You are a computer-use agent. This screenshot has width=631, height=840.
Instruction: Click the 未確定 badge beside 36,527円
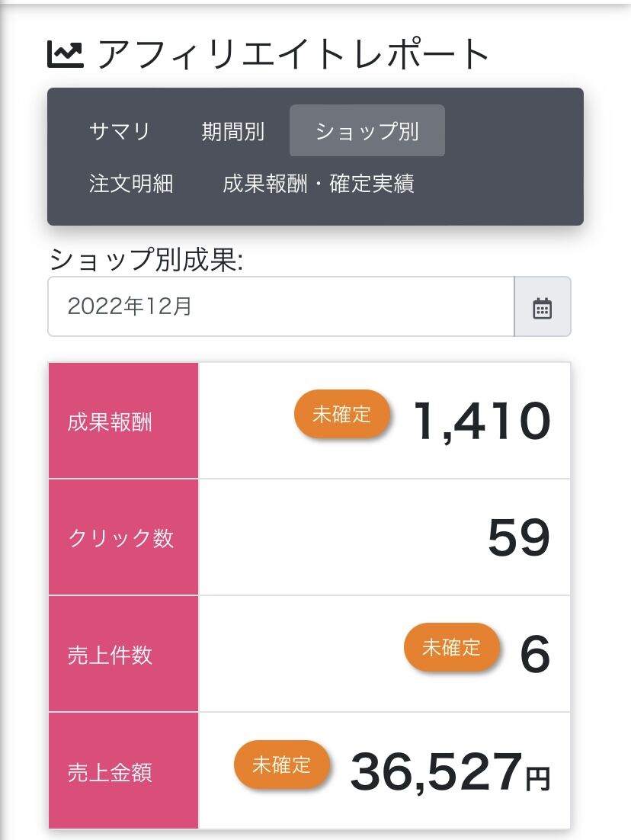point(281,765)
